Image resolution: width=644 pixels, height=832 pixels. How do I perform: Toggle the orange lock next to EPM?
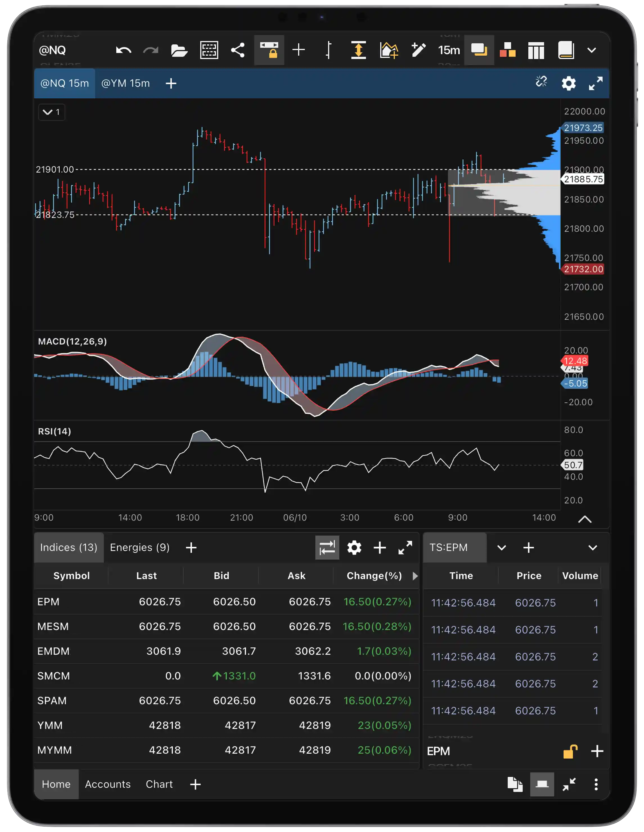(x=570, y=751)
